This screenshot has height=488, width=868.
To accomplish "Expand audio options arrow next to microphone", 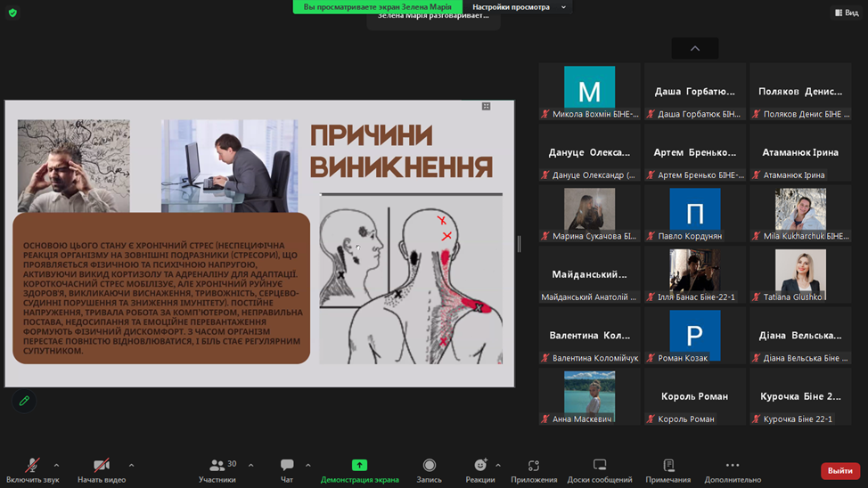I will click(x=56, y=465).
